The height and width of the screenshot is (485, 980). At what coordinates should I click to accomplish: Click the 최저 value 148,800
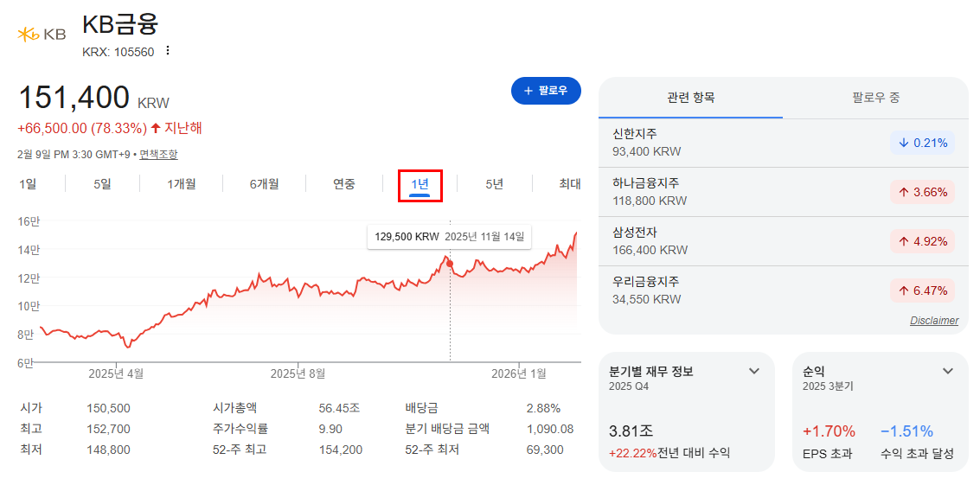pos(109,450)
